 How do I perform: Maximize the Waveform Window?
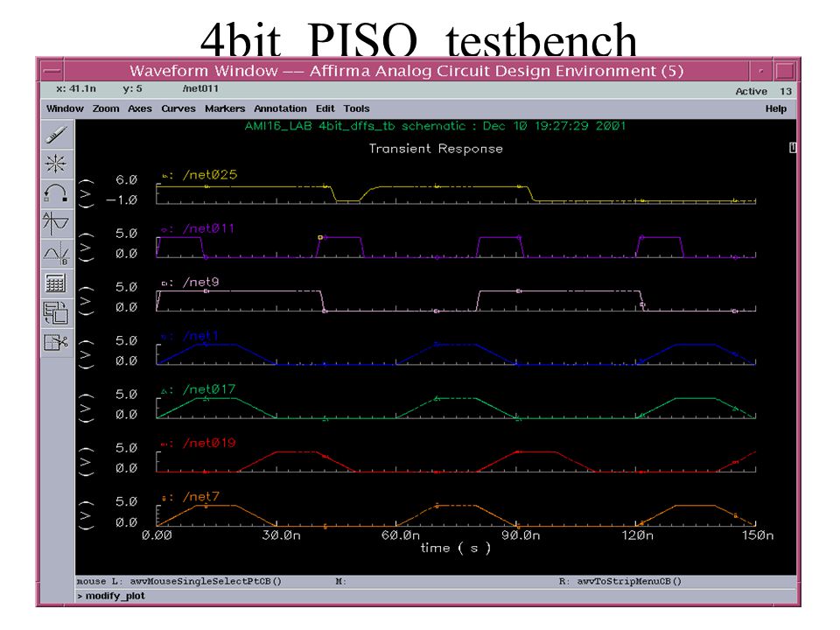click(x=785, y=71)
